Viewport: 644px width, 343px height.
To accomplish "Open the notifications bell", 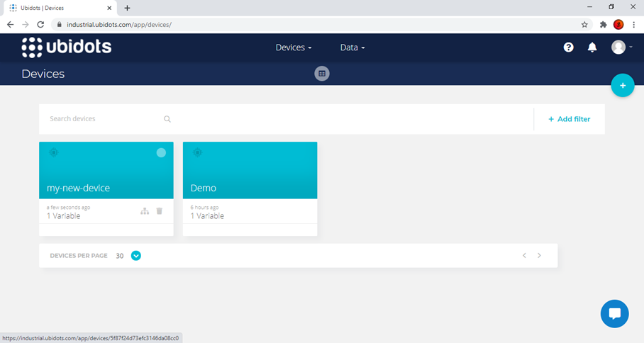I will click(x=592, y=47).
